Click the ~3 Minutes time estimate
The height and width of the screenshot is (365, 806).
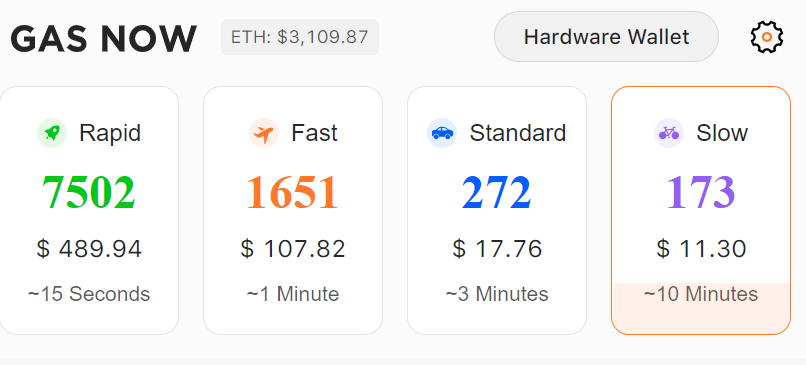497,295
